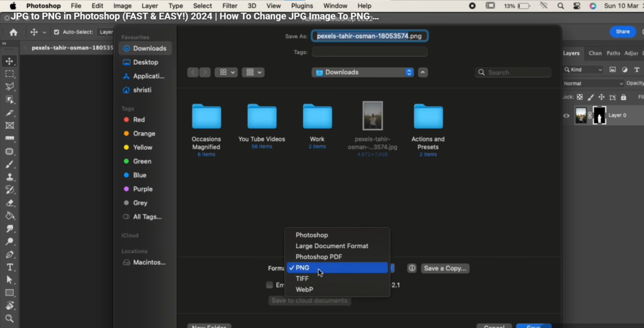Click the Share button

623,31
